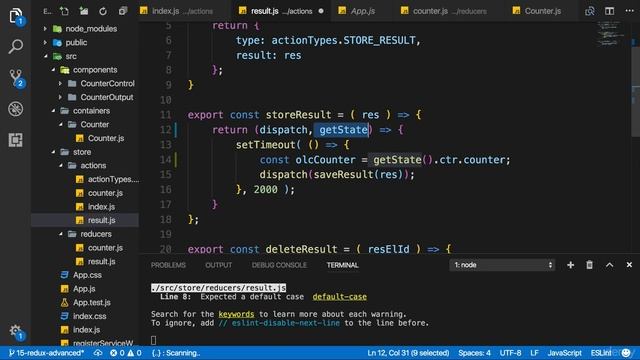Click the errors and warnings count in status bar
Screen dimensions: 640x360
[x=126, y=353]
